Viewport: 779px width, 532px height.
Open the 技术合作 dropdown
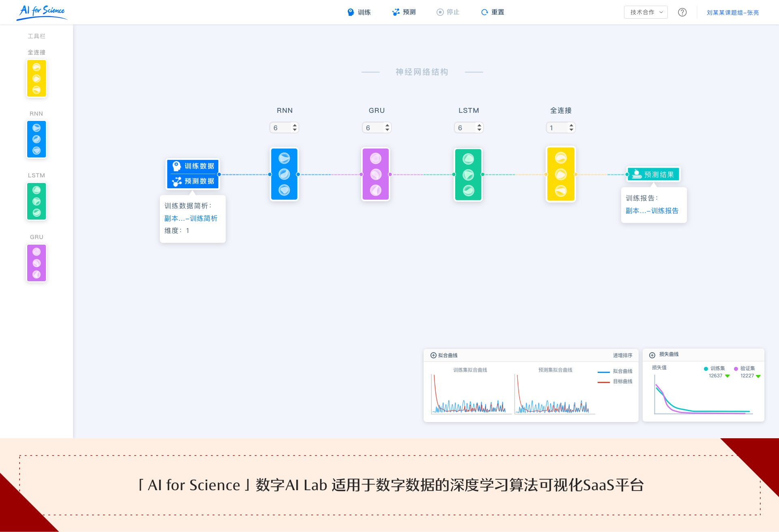click(x=646, y=12)
